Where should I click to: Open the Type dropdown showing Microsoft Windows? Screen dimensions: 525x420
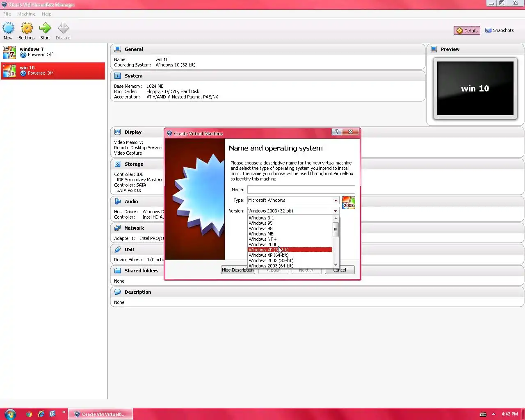click(293, 200)
